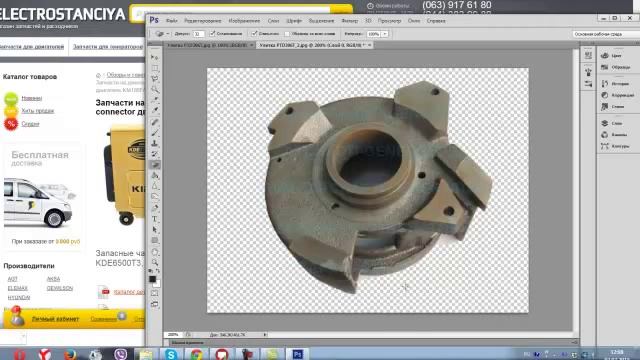Toggle the Сглаживание checkbox
Viewport: 640px width, 360px height.
[212, 33]
